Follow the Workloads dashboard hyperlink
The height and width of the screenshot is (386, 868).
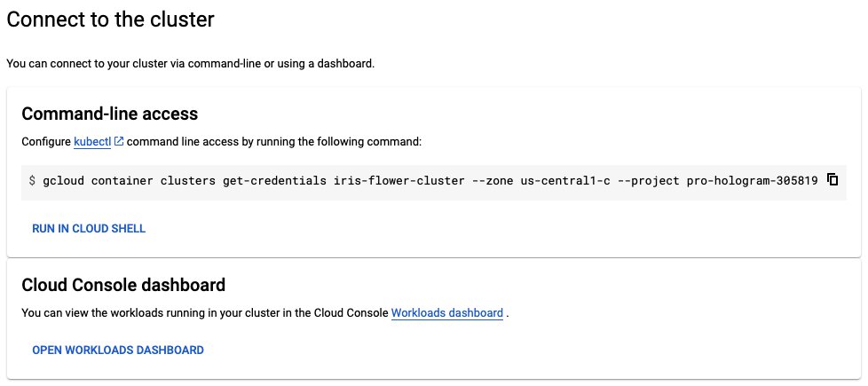click(446, 313)
